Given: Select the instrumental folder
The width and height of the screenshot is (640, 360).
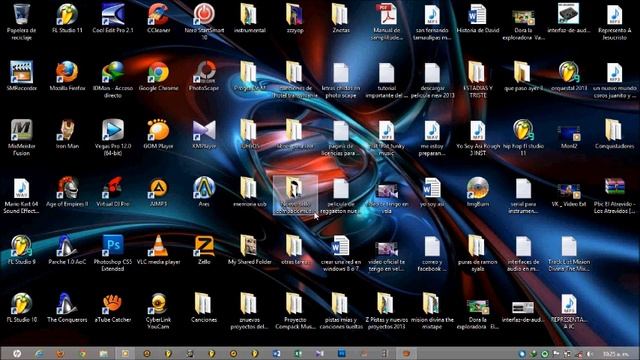Looking at the screenshot, I should (249, 18).
